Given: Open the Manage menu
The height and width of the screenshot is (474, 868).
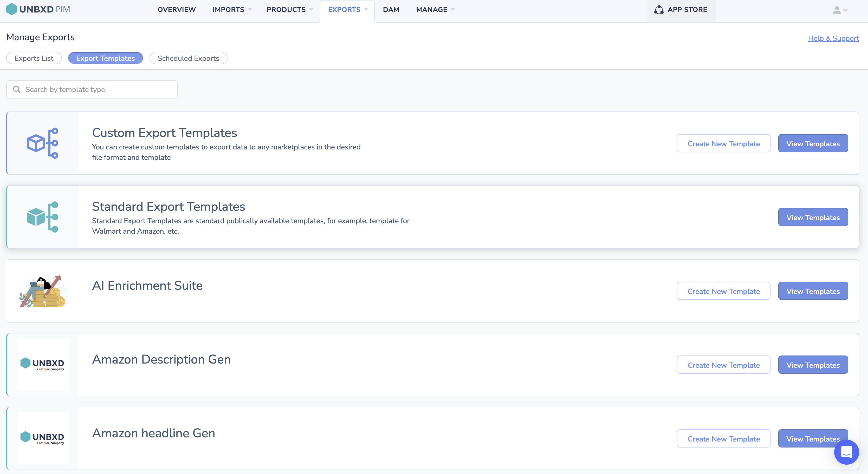Looking at the screenshot, I should [x=432, y=9].
